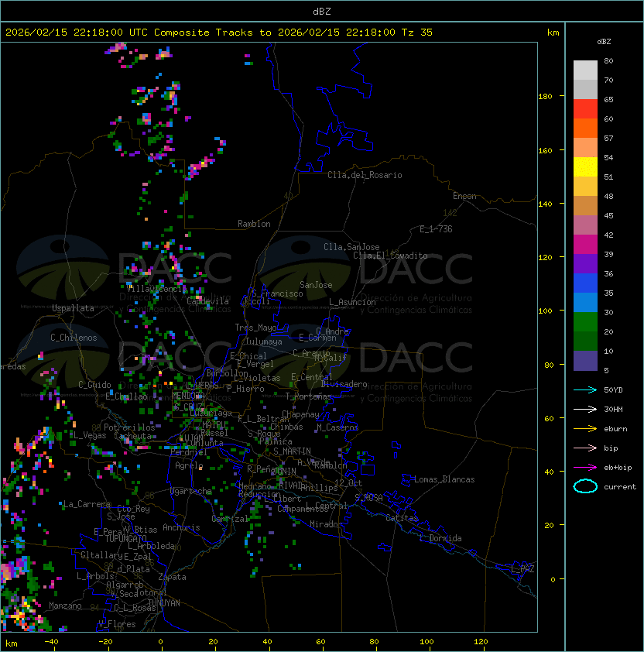The image size is (644, 652).
Task: Click the MENDOZA city label
Action: 187,396
